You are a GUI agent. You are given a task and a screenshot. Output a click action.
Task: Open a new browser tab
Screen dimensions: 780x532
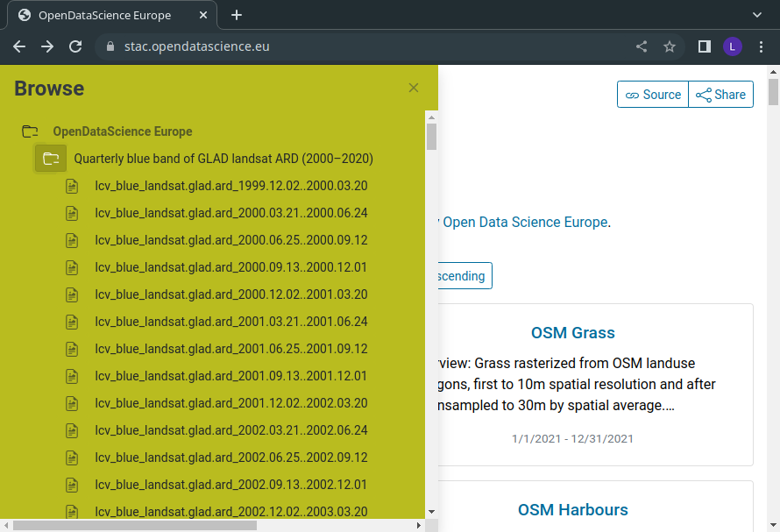click(x=237, y=16)
